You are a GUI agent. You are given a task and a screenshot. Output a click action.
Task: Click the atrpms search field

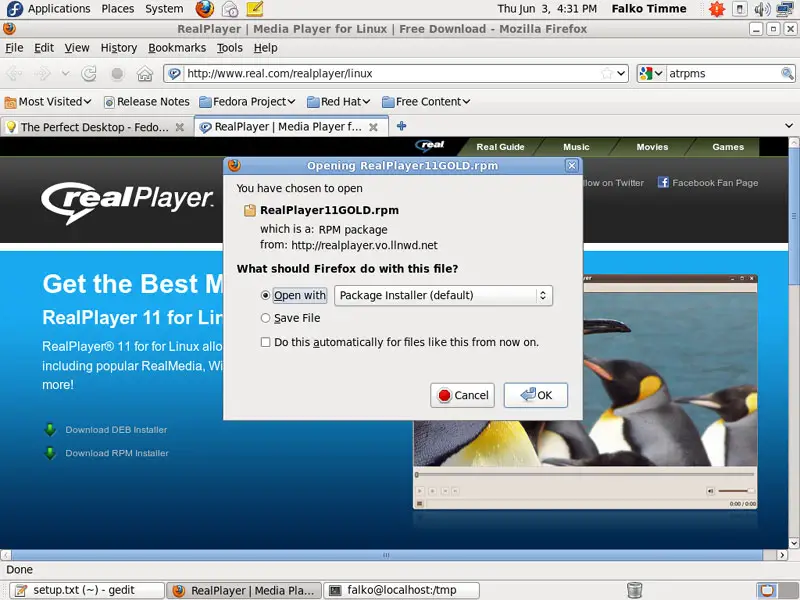tap(723, 73)
